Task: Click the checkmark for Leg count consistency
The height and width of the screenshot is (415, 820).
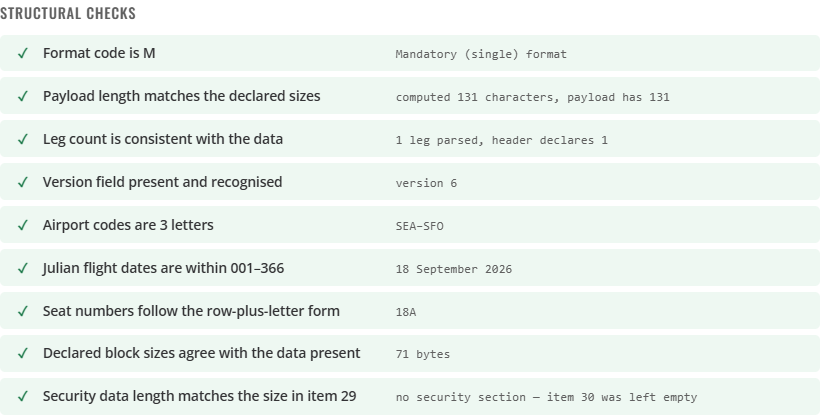Action: 22,139
